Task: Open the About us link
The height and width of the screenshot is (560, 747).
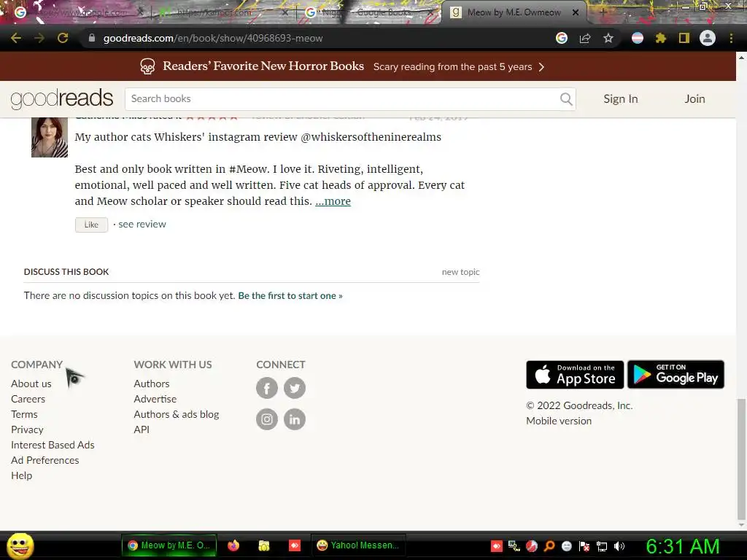Action: coord(31,384)
